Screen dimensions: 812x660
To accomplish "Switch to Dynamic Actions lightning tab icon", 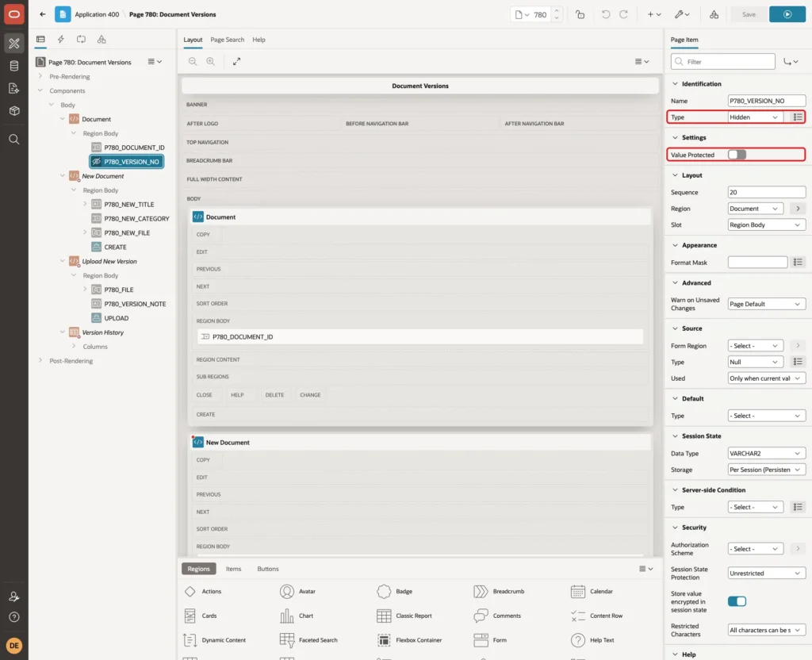I will [60, 40].
